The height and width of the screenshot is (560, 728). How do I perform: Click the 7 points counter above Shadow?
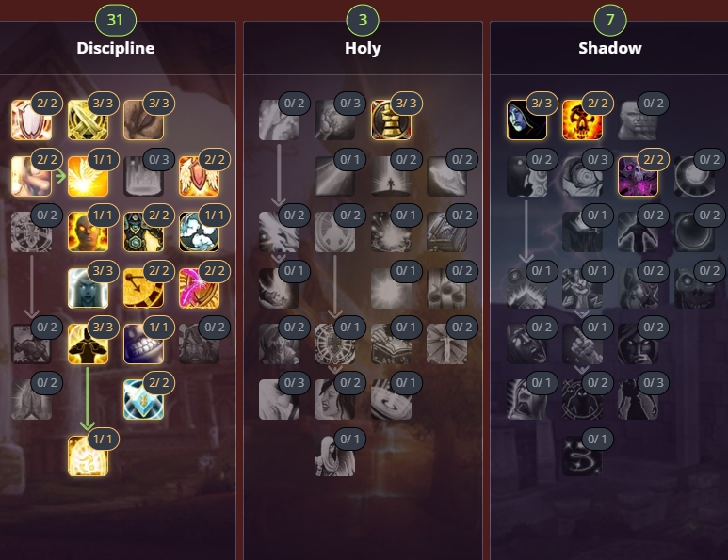(x=610, y=20)
